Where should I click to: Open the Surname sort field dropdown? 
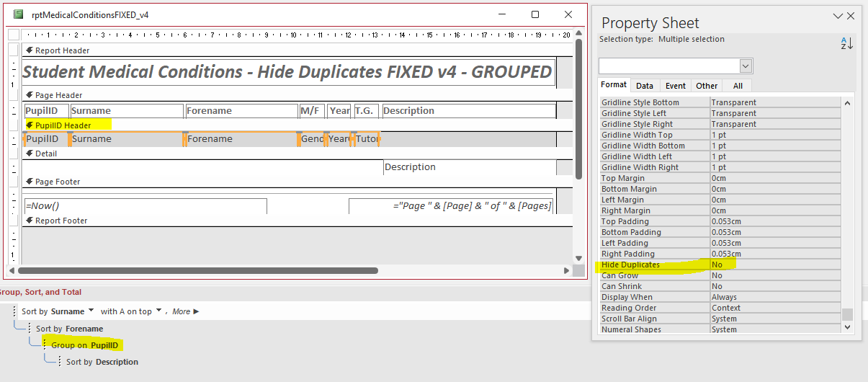coord(91,311)
